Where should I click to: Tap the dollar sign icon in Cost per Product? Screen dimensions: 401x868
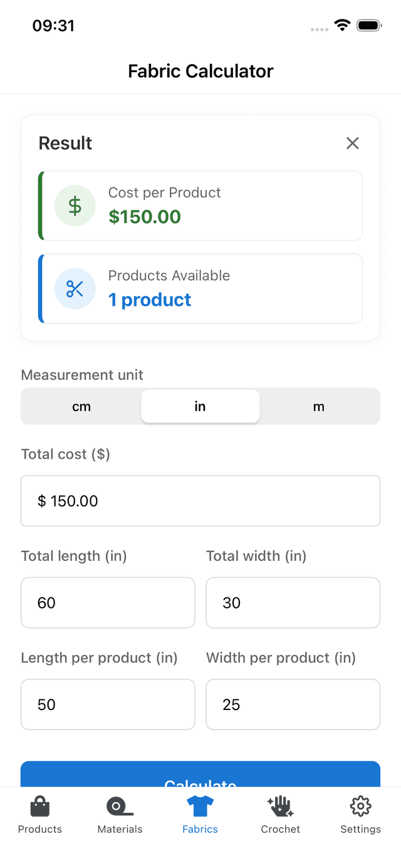pyautogui.click(x=75, y=206)
